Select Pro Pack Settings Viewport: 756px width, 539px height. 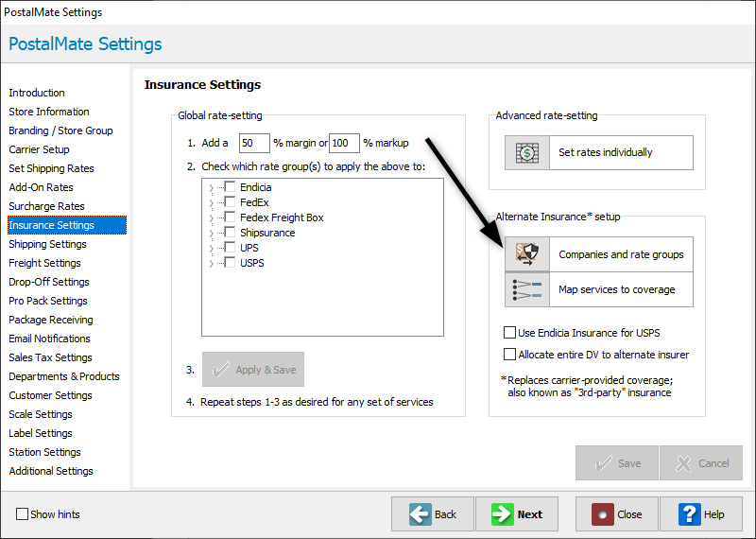coord(48,301)
